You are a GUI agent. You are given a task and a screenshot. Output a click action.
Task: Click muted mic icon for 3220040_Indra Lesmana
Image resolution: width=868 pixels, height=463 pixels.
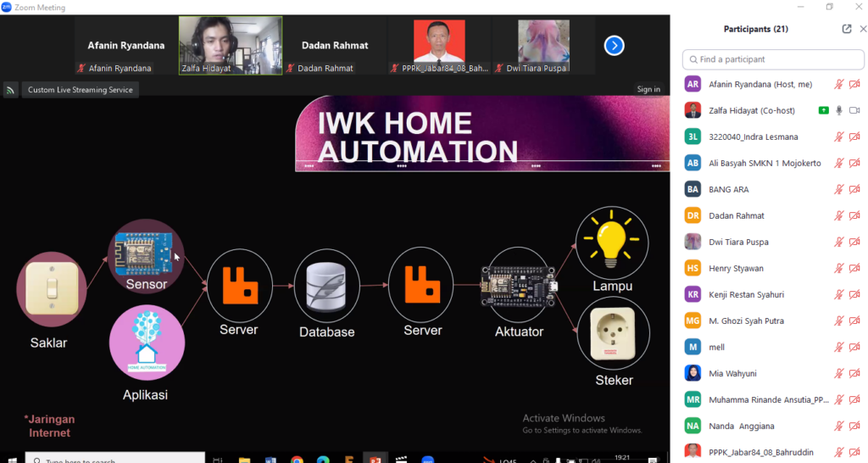pyautogui.click(x=839, y=137)
